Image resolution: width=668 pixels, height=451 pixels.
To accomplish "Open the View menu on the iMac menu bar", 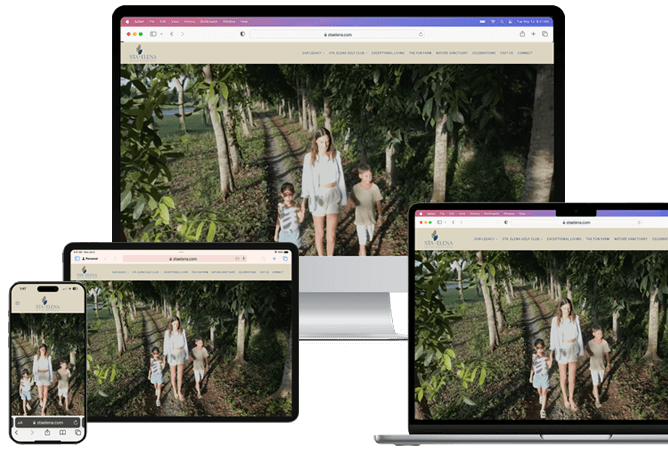I will 175,22.
